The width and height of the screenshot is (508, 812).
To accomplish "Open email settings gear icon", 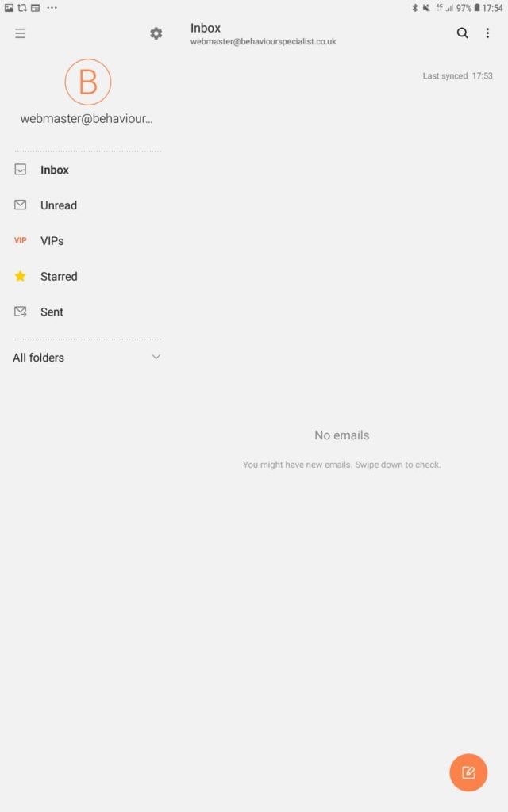I will coord(156,33).
